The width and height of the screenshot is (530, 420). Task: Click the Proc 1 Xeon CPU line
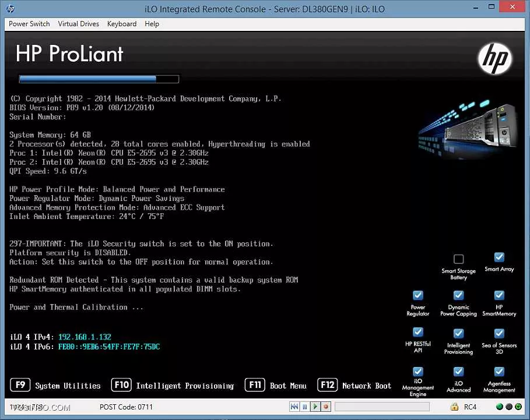point(109,153)
